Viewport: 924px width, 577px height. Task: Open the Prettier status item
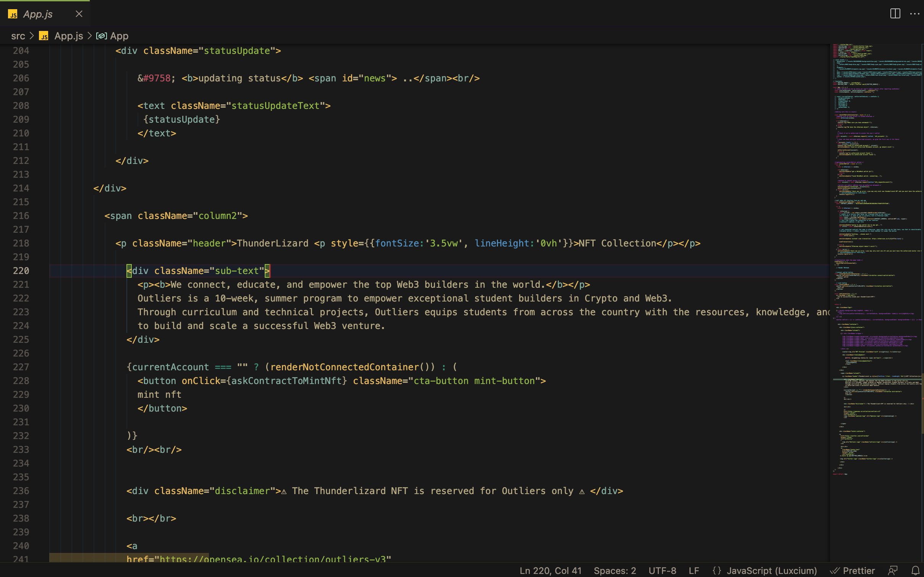click(853, 571)
